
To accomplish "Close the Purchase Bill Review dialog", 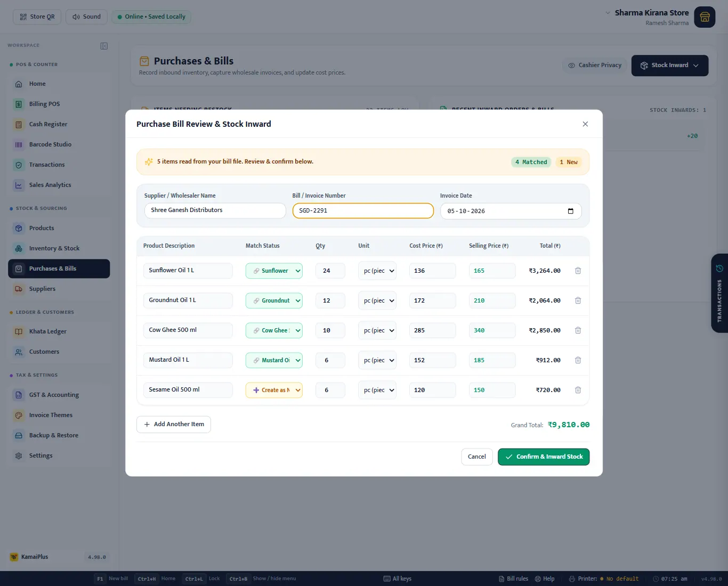I will pos(585,124).
